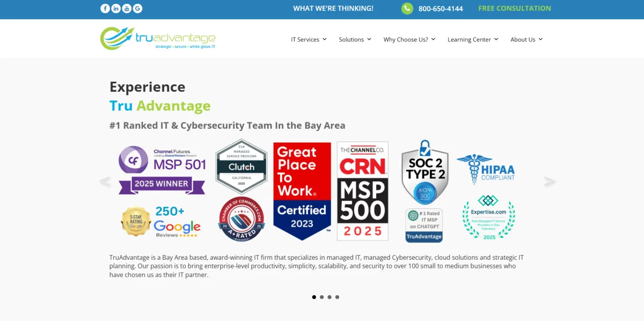Expand the Learning Center menu

[473, 39]
